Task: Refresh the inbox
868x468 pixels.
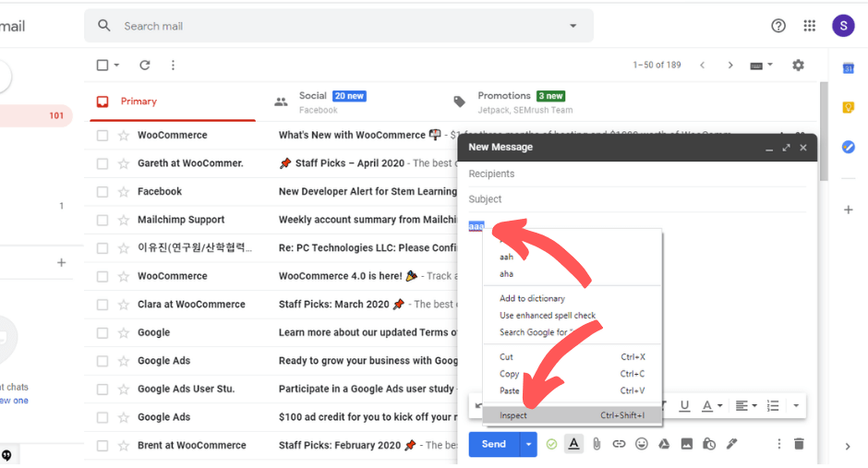Action: coord(144,65)
